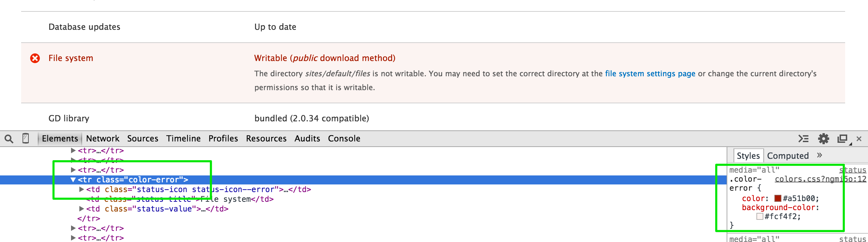868x242 pixels.
Task: Select the status-title td element line
Action: tap(180, 199)
